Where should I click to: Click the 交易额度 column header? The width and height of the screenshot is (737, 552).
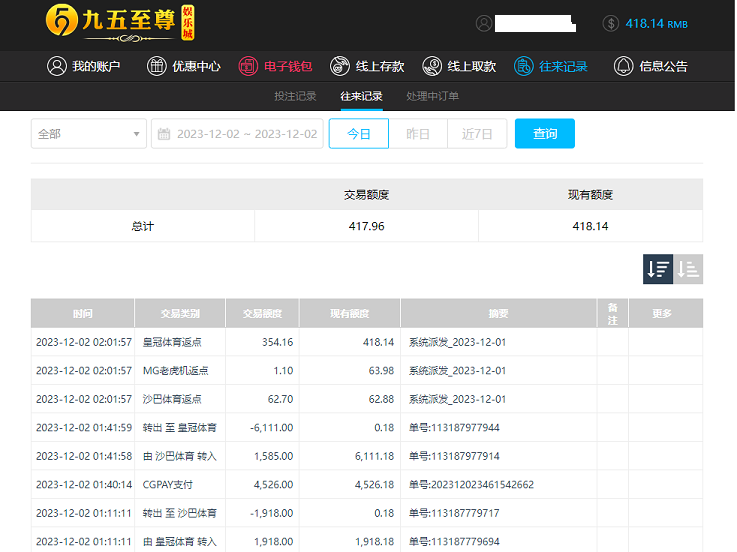tap(262, 314)
